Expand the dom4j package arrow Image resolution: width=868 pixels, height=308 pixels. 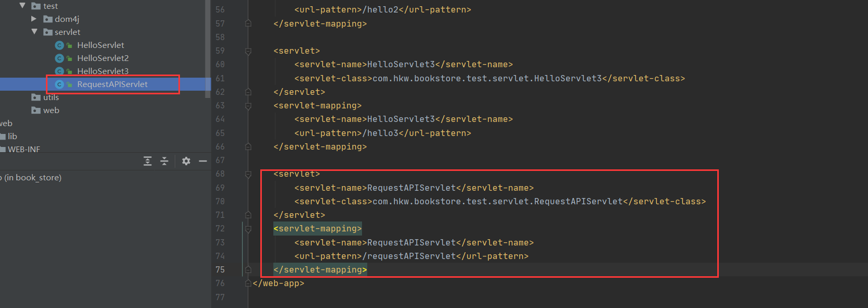[34, 19]
